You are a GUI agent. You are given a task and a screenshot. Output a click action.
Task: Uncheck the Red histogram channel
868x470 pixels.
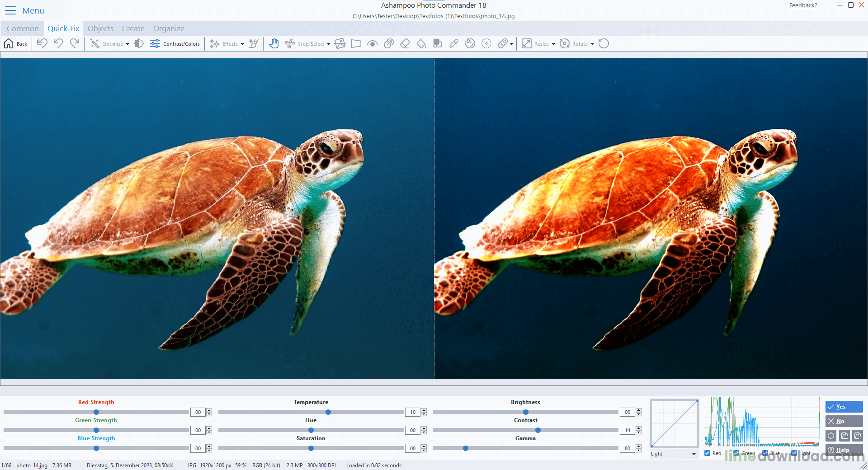coord(707,453)
